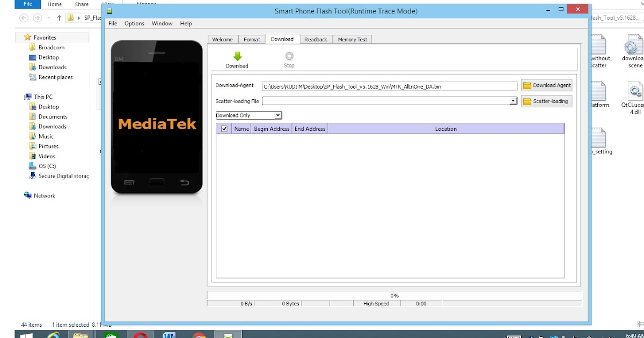Select the download scene file icon
The height and width of the screenshot is (338, 644).
pos(634,45)
